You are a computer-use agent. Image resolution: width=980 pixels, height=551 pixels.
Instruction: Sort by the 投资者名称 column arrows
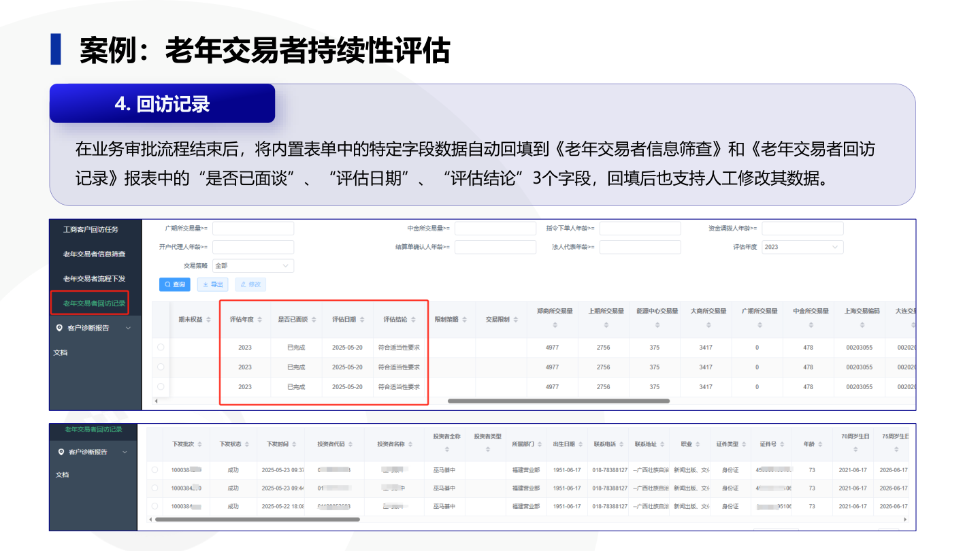tap(410, 444)
